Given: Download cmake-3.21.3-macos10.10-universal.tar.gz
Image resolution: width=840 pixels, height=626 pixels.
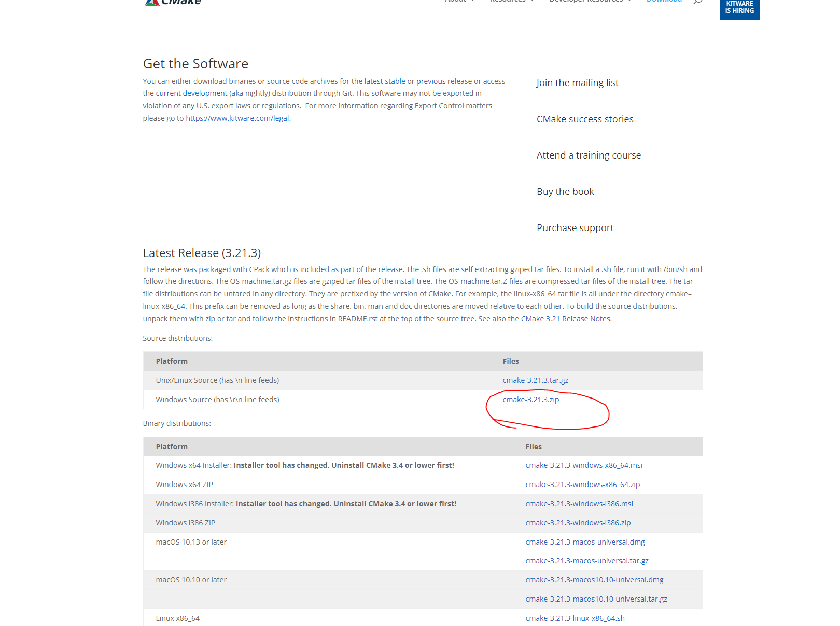Looking at the screenshot, I should click(596, 599).
